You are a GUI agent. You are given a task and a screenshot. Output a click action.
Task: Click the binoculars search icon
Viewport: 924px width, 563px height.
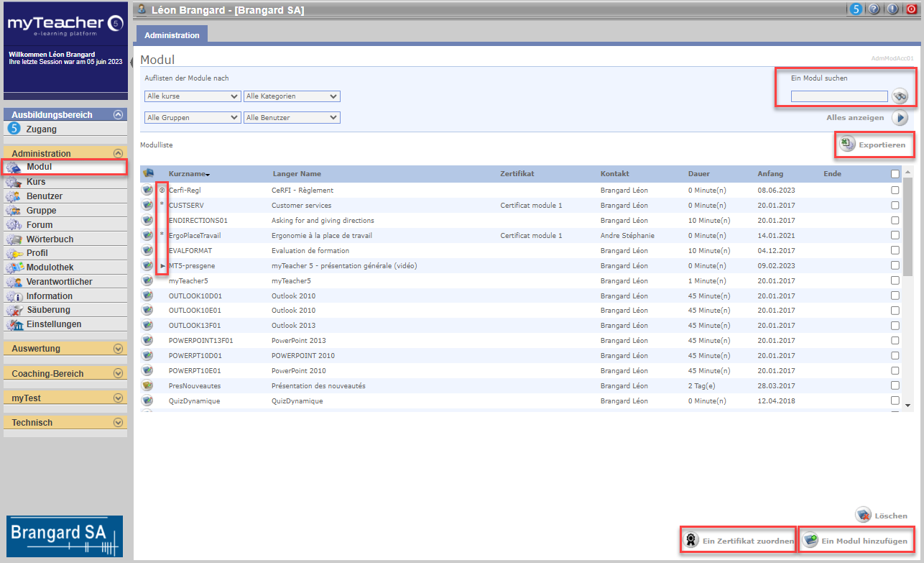point(900,96)
